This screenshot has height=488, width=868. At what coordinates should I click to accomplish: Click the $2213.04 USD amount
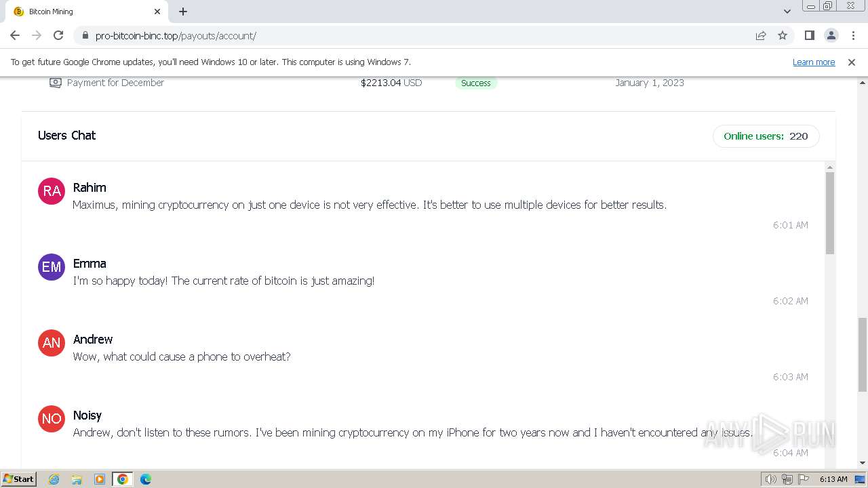[x=391, y=83]
